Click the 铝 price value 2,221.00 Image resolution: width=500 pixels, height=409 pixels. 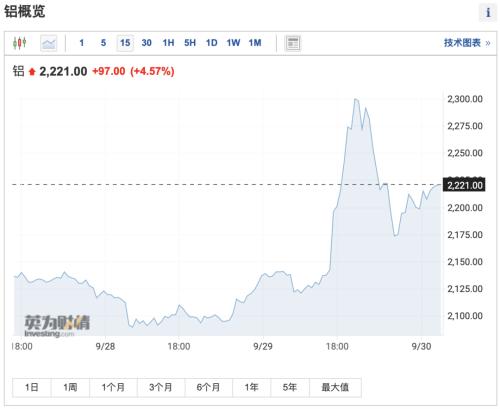coord(63,71)
